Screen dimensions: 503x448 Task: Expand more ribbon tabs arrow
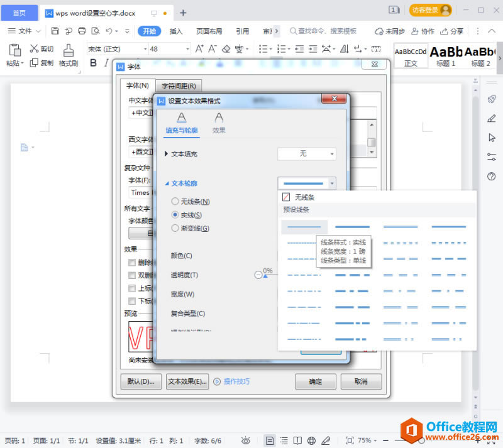tap(277, 31)
